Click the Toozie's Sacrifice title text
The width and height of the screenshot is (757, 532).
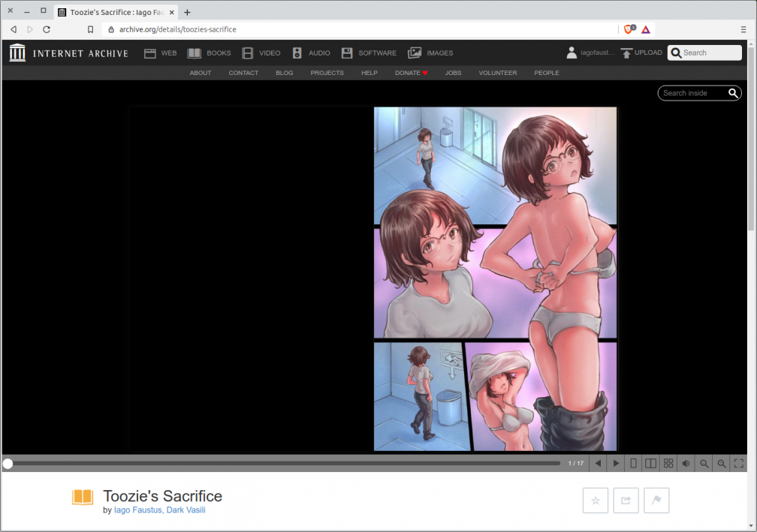(163, 496)
